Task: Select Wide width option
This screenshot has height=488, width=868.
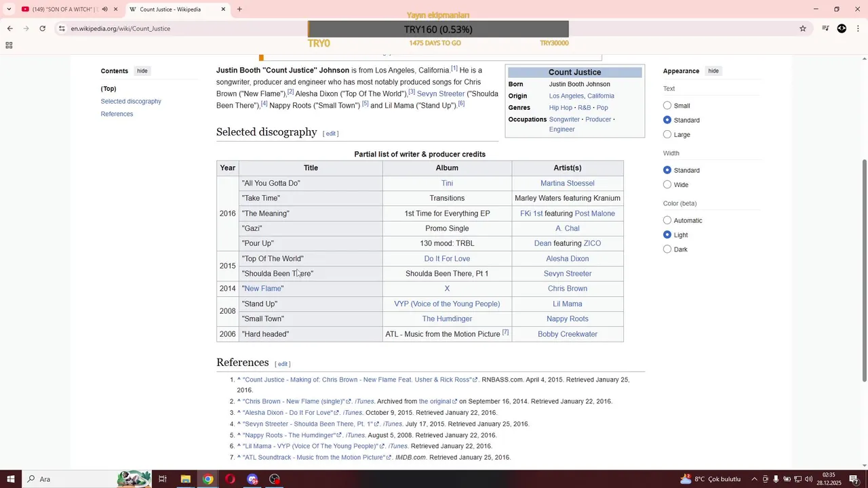Action: click(x=667, y=184)
